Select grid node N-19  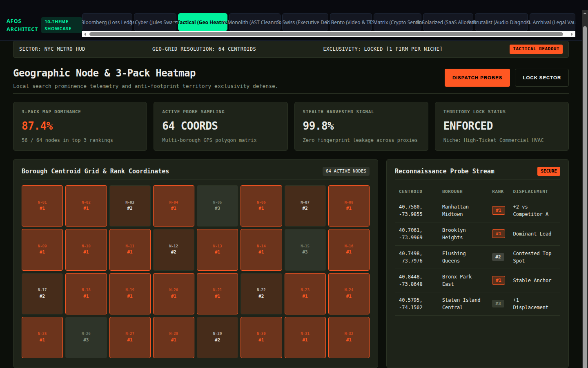[x=130, y=294]
